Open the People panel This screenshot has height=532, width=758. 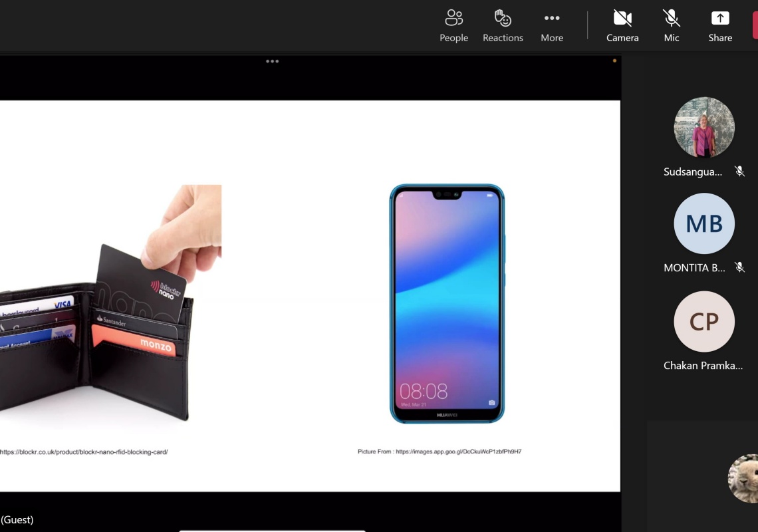click(x=453, y=26)
